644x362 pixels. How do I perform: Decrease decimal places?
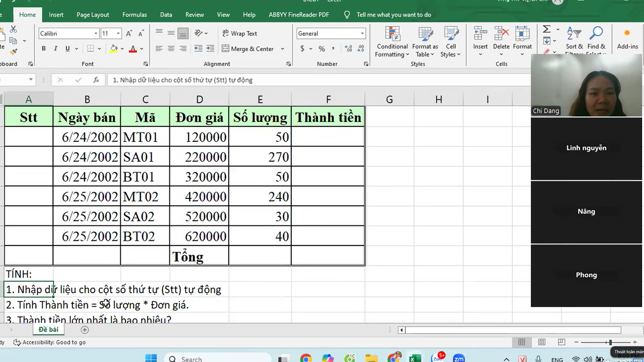pyautogui.click(x=360, y=49)
